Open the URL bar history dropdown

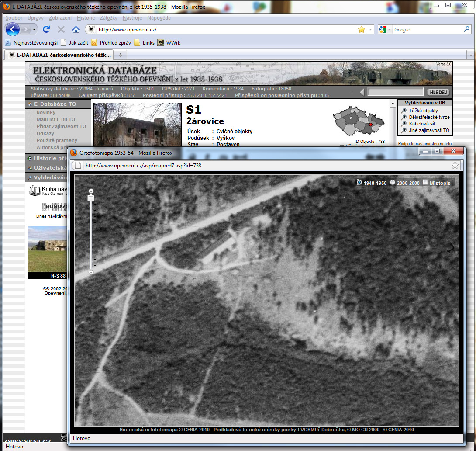point(371,30)
